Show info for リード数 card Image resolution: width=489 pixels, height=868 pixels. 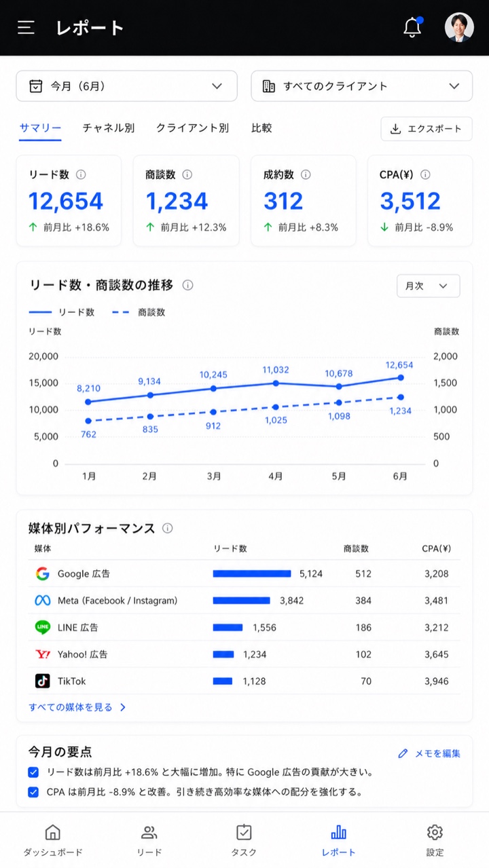pyautogui.click(x=81, y=174)
